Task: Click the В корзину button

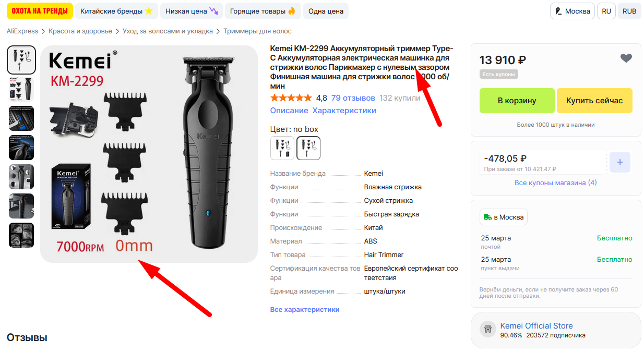Action: pos(517,101)
